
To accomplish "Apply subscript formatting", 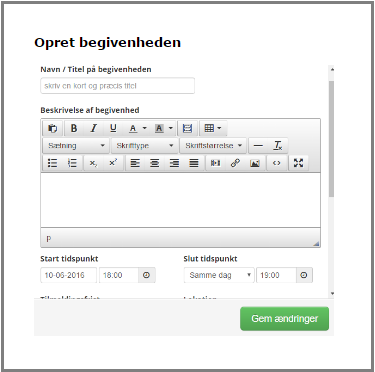I will click(93, 163).
